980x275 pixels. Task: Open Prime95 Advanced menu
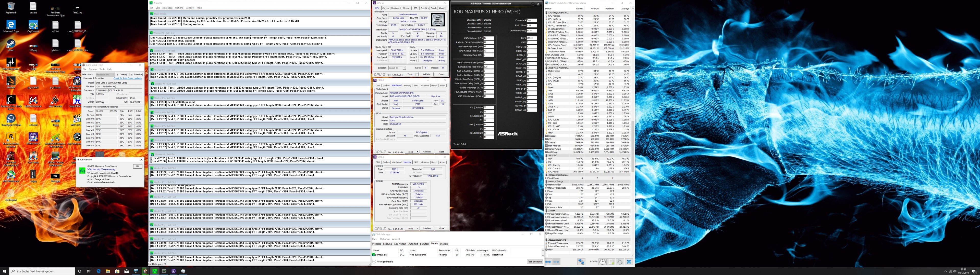(x=167, y=8)
